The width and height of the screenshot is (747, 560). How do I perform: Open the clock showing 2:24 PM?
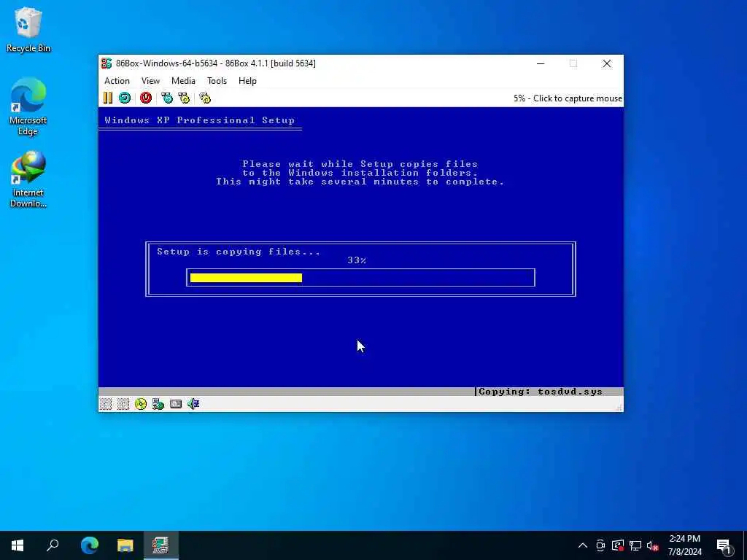684,545
